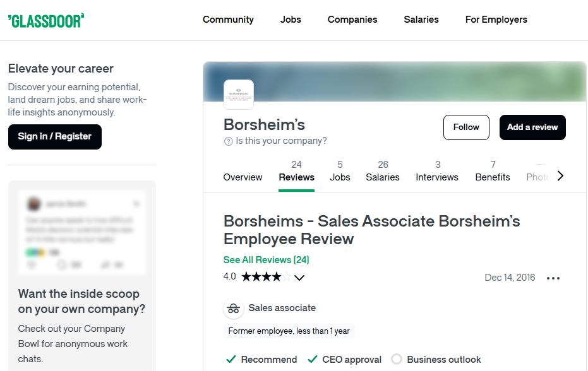
Task: Click the 'Elevate your career' heading
Action: click(61, 69)
